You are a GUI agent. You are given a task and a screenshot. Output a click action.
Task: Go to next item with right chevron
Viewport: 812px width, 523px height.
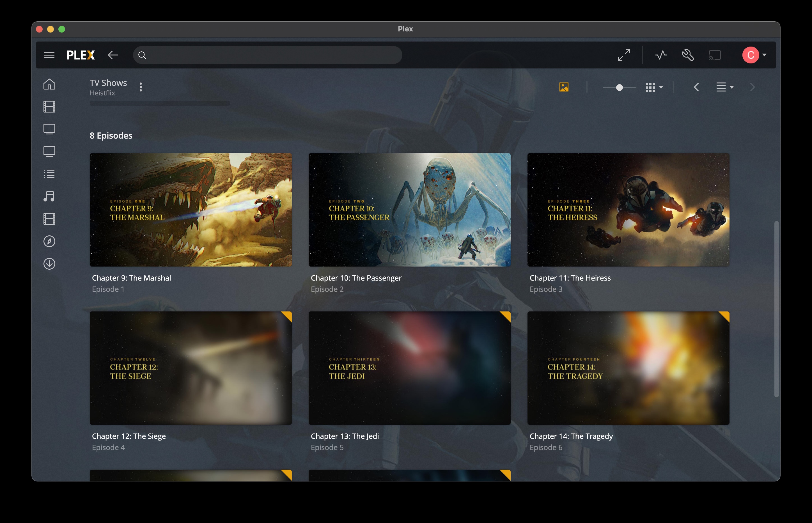coord(753,87)
